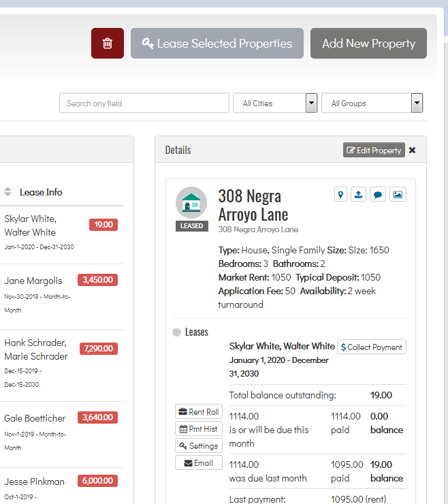Click the image gallery icon
448x504 pixels.
398,195
